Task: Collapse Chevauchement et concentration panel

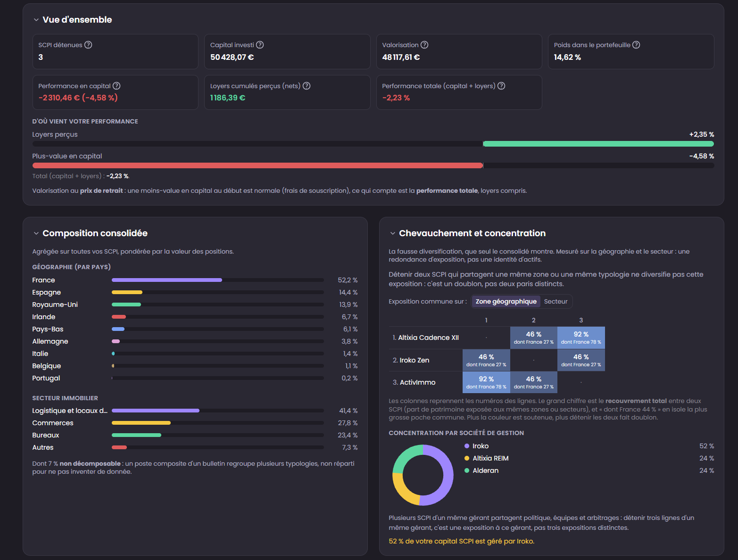Action: (x=393, y=233)
